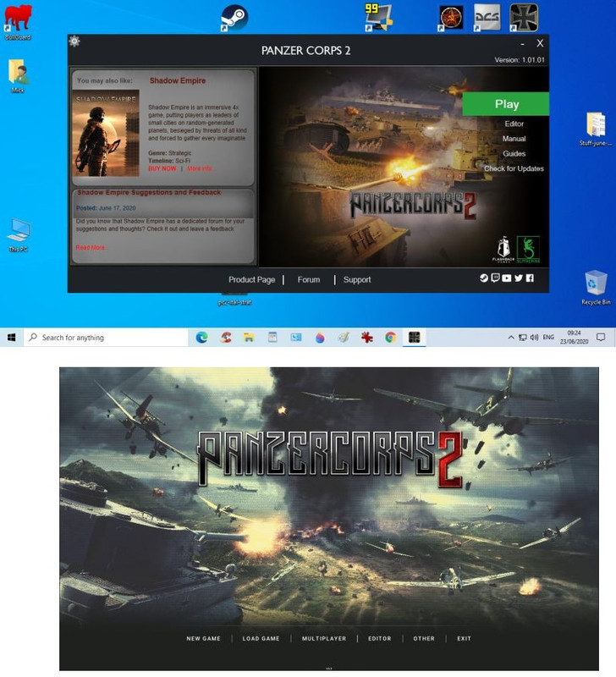The height and width of the screenshot is (677, 616).
Task: Open the Forum link
Action: tap(309, 280)
